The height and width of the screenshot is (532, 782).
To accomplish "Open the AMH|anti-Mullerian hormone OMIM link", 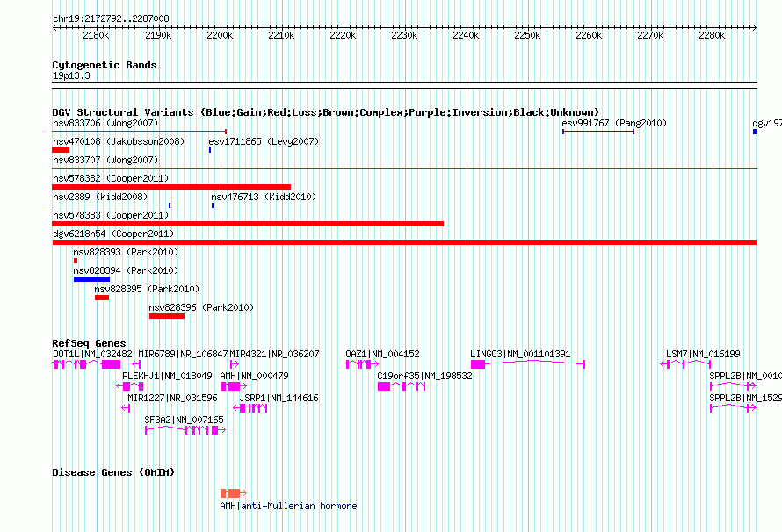I will pos(289,506).
